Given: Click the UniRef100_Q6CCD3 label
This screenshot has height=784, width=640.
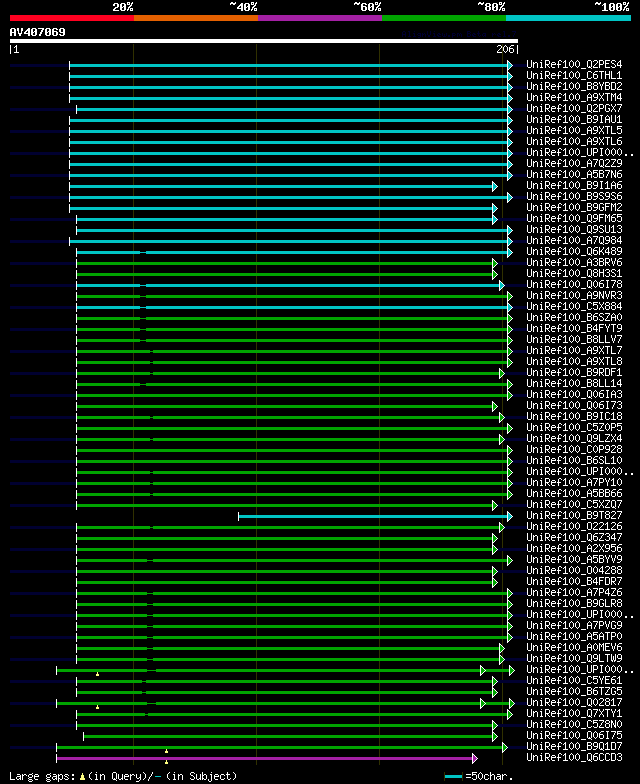Looking at the screenshot, I should (574, 758).
